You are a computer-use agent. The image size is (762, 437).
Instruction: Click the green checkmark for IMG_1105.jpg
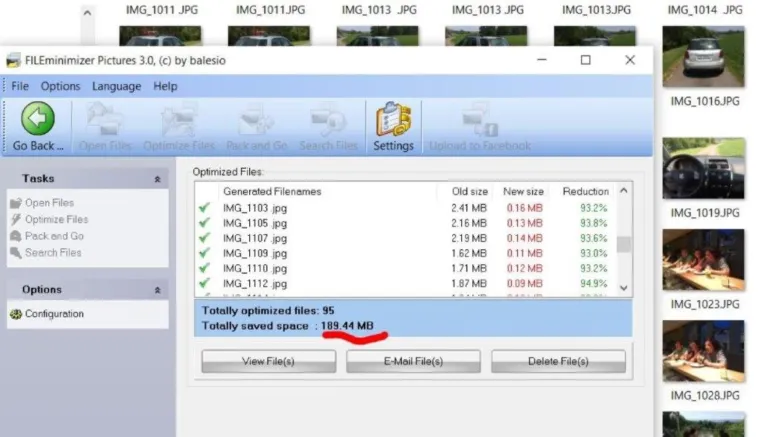[x=205, y=223]
